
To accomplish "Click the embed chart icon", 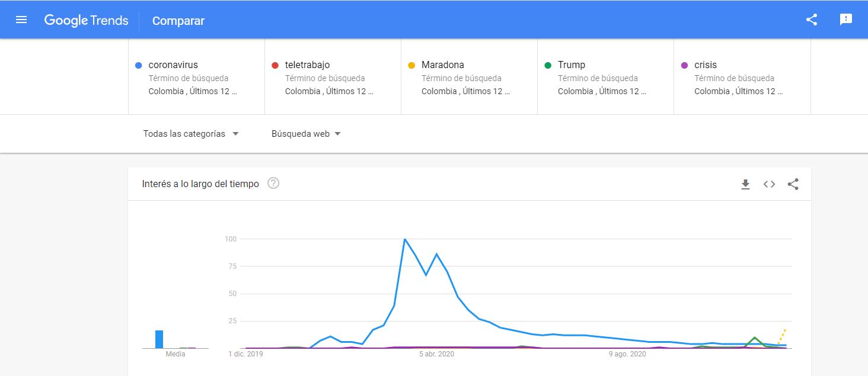I will click(769, 184).
